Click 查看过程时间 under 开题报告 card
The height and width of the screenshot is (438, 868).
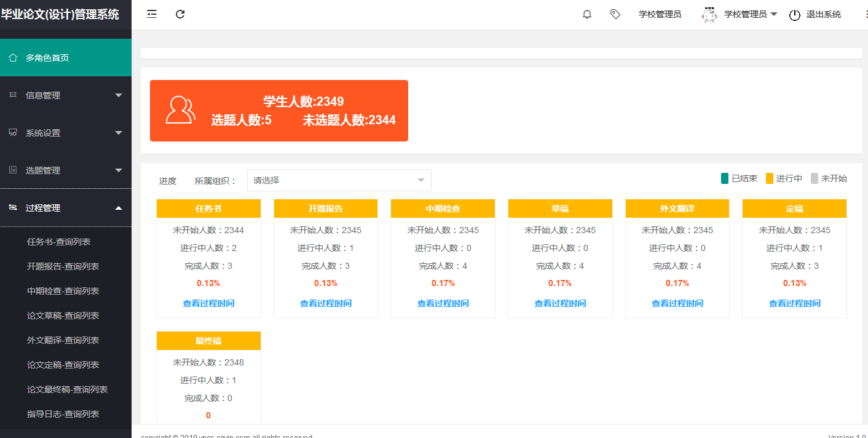tap(326, 303)
